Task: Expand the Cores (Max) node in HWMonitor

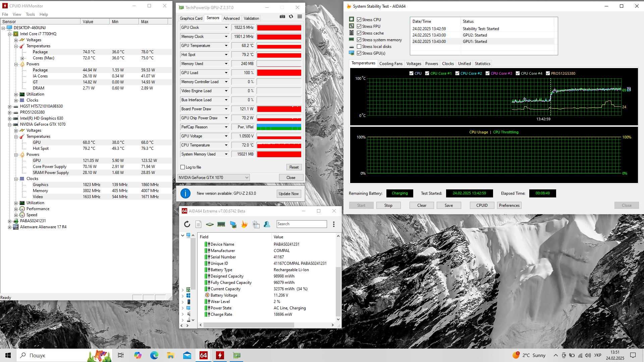Action: click(x=22, y=58)
